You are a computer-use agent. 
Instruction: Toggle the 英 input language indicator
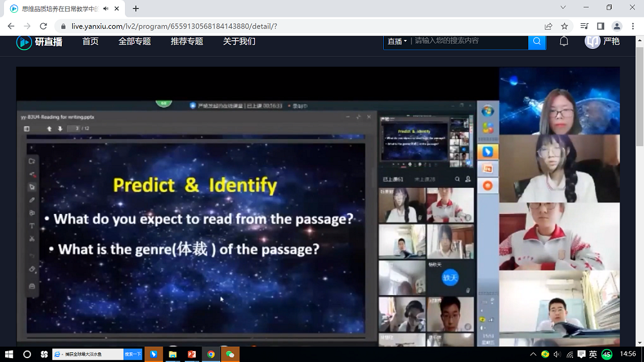coord(592,354)
